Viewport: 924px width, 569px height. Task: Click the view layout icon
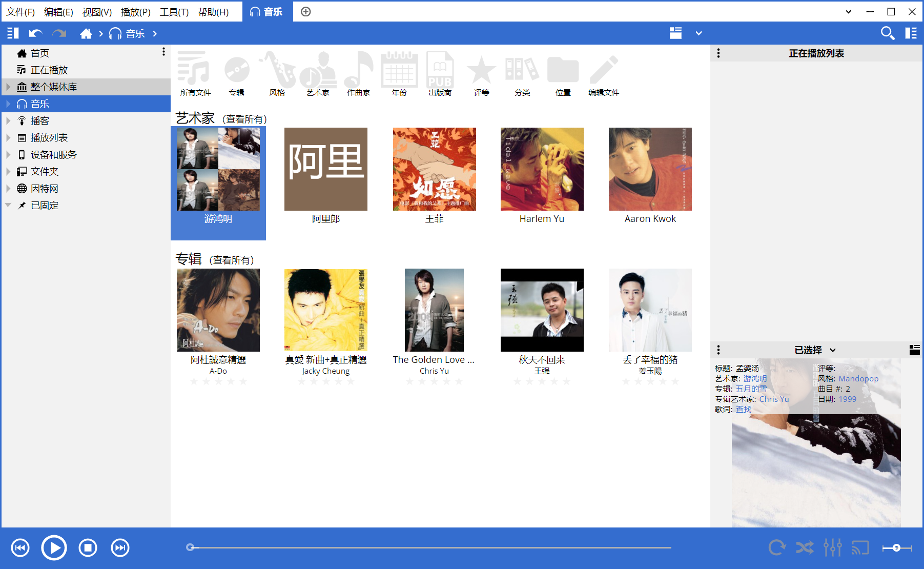coord(675,33)
